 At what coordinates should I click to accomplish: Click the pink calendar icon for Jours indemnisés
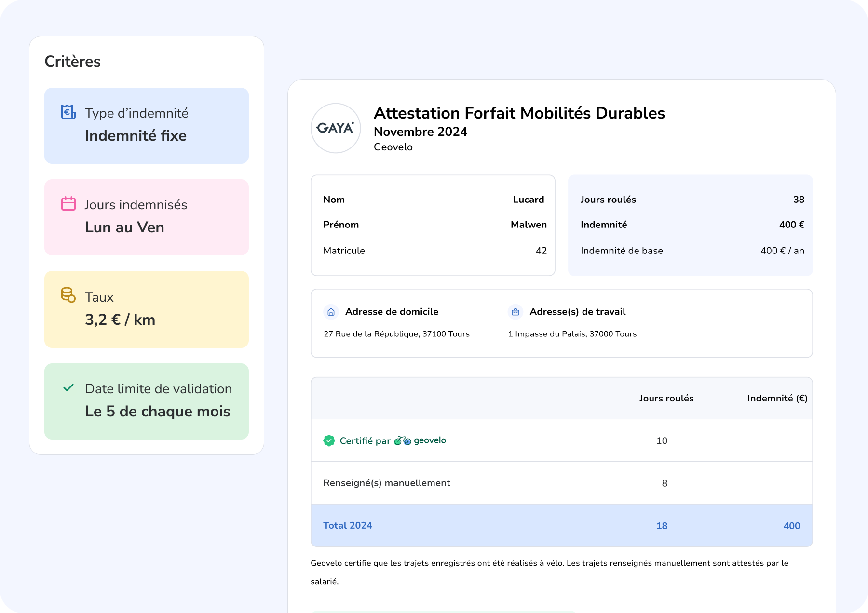[68, 203]
